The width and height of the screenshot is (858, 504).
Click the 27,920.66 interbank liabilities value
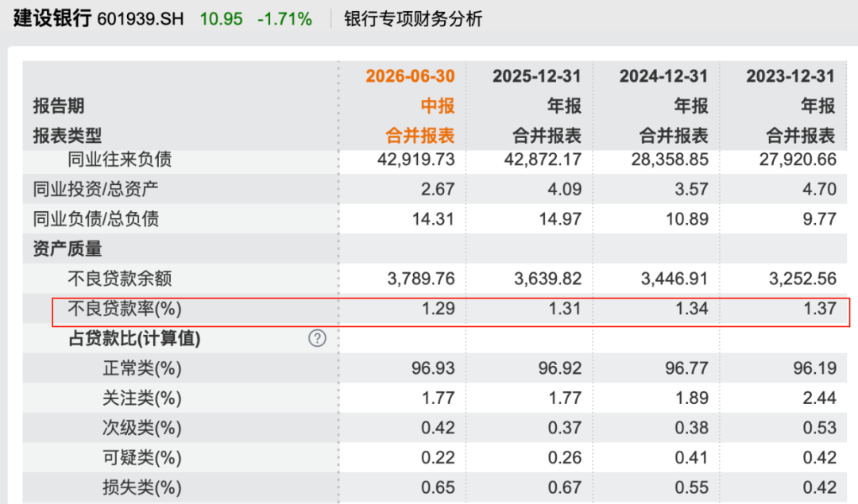tap(798, 159)
